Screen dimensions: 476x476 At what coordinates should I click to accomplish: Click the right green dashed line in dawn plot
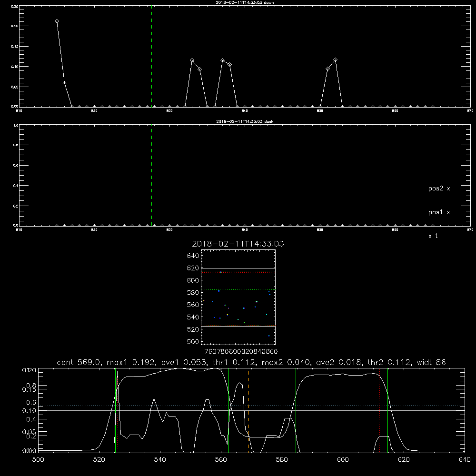[x=263, y=56]
